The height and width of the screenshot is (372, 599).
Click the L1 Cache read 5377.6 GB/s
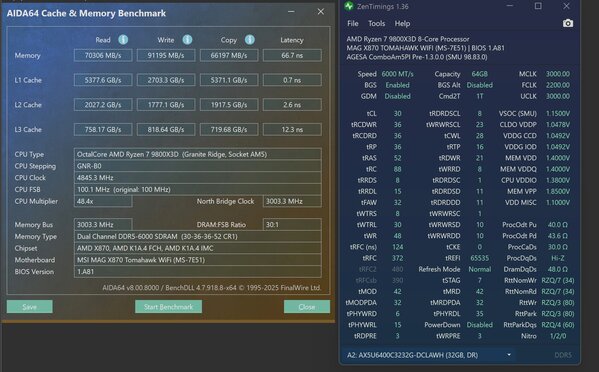[x=103, y=80]
